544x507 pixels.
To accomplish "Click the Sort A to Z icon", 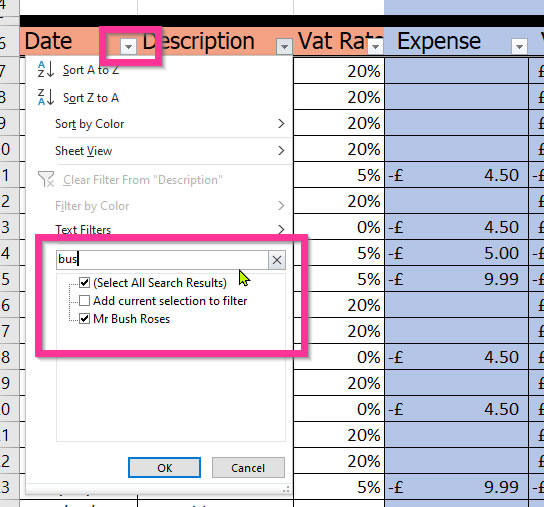I will 46,69.
